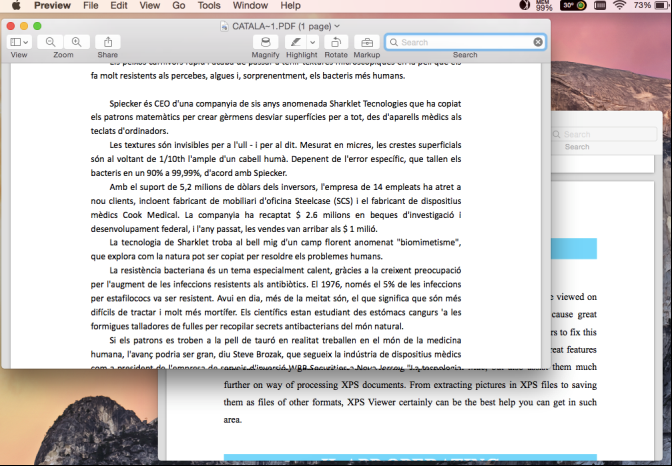
Task: Click the display menu bar icon
Action: pyautogui.click(x=600, y=5)
